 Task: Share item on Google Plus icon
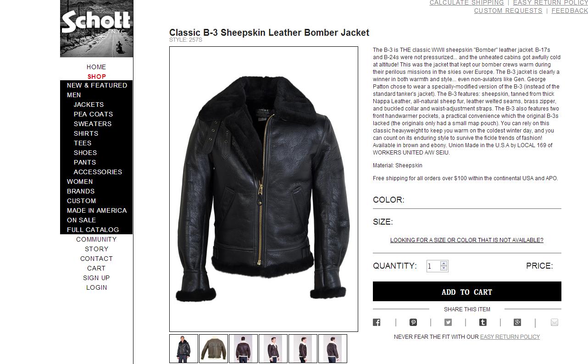[x=517, y=322]
